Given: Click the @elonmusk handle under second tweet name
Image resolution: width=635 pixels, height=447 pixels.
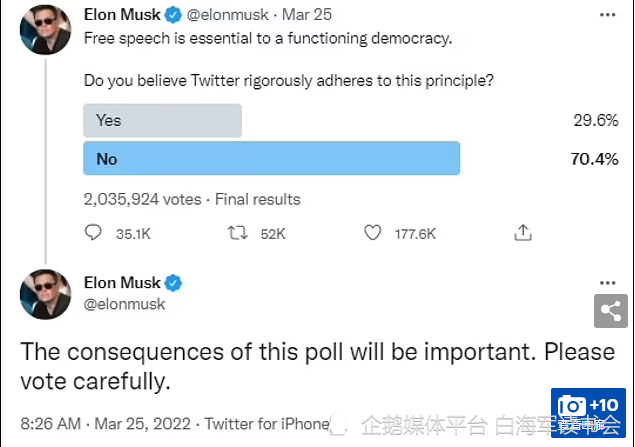Looking at the screenshot, I should pyautogui.click(x=124, y=304).
